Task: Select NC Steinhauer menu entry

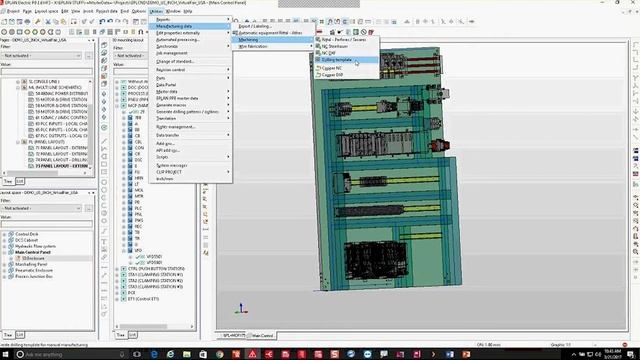Action: point(347,47)
